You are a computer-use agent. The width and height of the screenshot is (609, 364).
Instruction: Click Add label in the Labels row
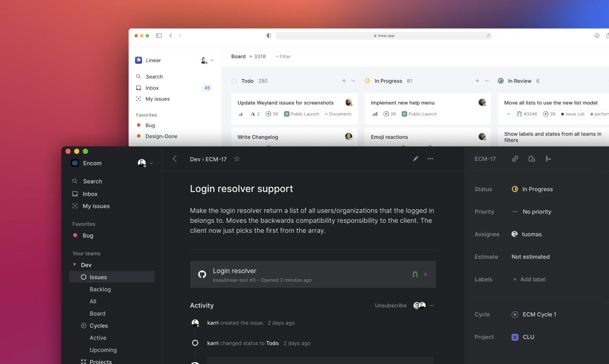pyautogui.click(x=532, y=279)
